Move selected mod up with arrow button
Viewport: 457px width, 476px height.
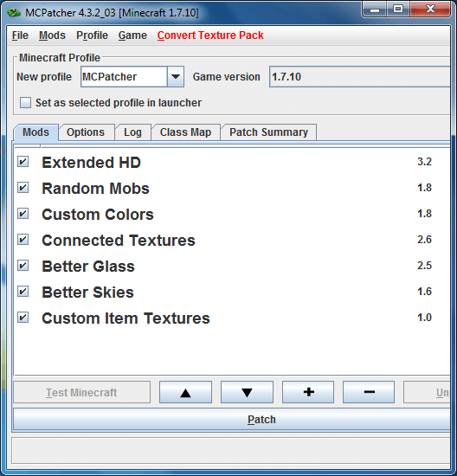(x=185, y=392)
